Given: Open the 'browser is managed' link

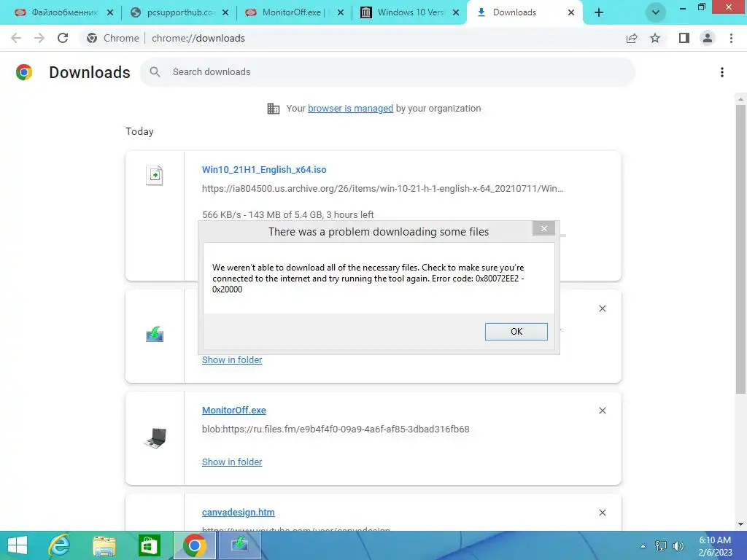Looking at the screenshot, I should tap(350, 109).
